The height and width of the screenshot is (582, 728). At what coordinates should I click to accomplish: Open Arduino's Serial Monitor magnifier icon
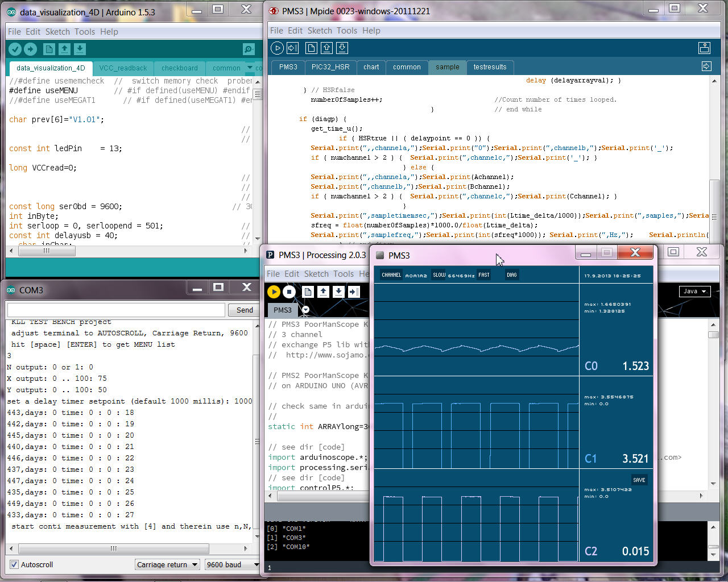[x=249, y=49]
